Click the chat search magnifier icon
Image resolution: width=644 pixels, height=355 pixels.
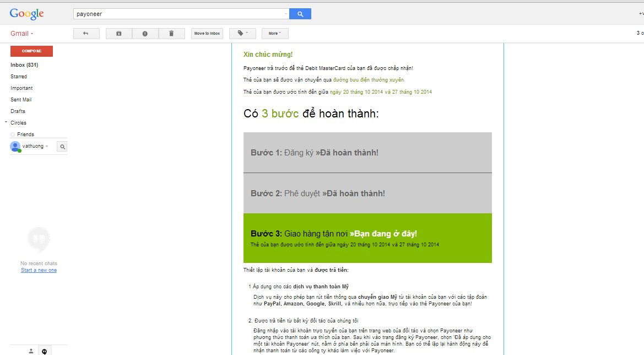(62, 147)
